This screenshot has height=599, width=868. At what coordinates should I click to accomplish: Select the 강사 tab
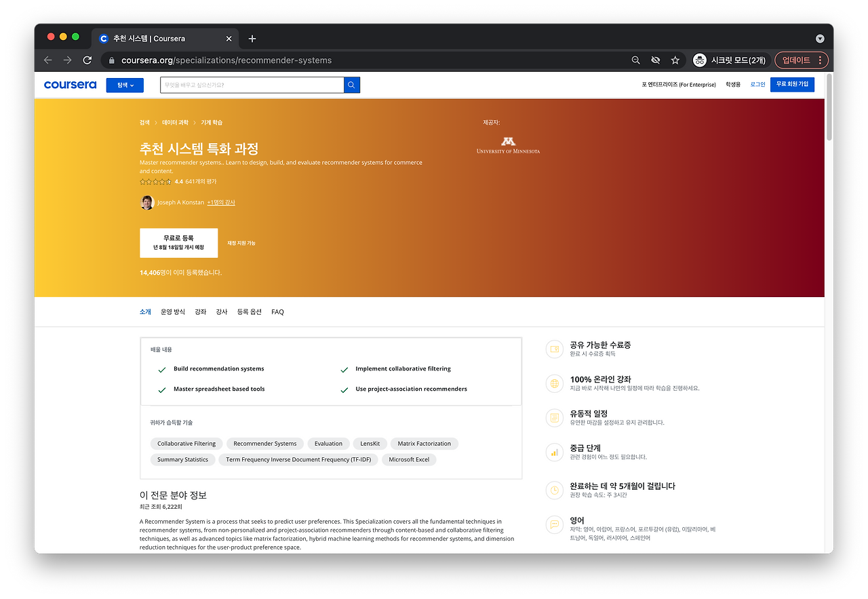(x=222, y=312)
